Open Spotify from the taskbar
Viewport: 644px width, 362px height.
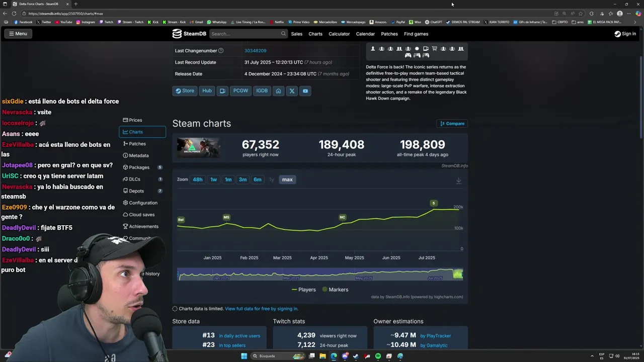pyautogui.click(x=378, y=356)
